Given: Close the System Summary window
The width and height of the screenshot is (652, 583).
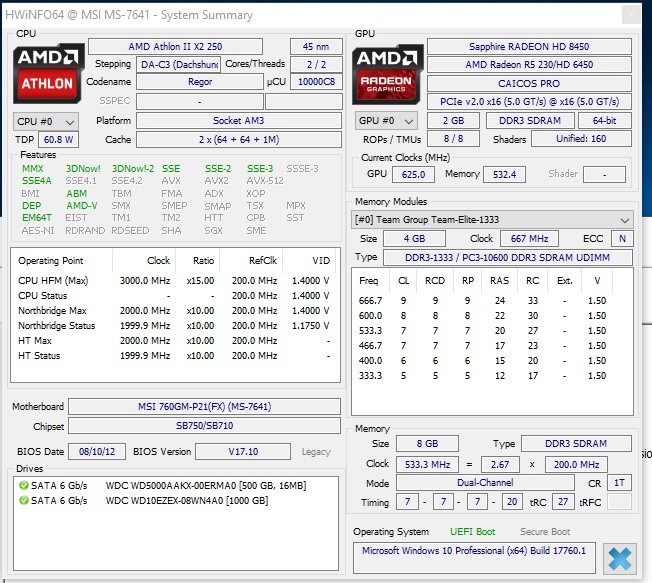Looking at the screenshot, I should coord(631,15).
